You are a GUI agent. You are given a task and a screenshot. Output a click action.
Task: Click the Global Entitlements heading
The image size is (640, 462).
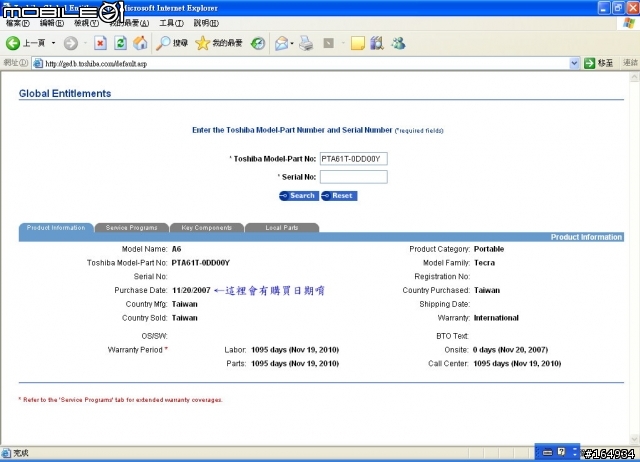(x=65, y=93)
